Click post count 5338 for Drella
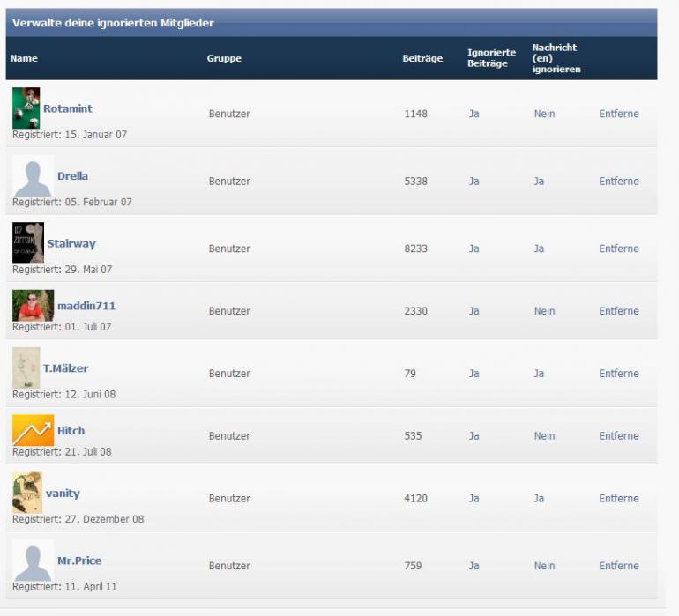Image resolution: width=679 pixels, height=616 pixels. click(x=415, y=181)
